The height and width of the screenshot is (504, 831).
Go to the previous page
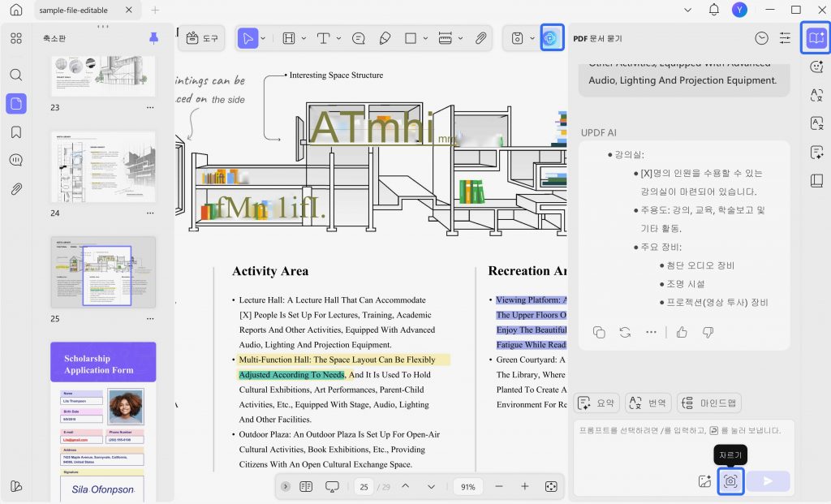(406, 486)
